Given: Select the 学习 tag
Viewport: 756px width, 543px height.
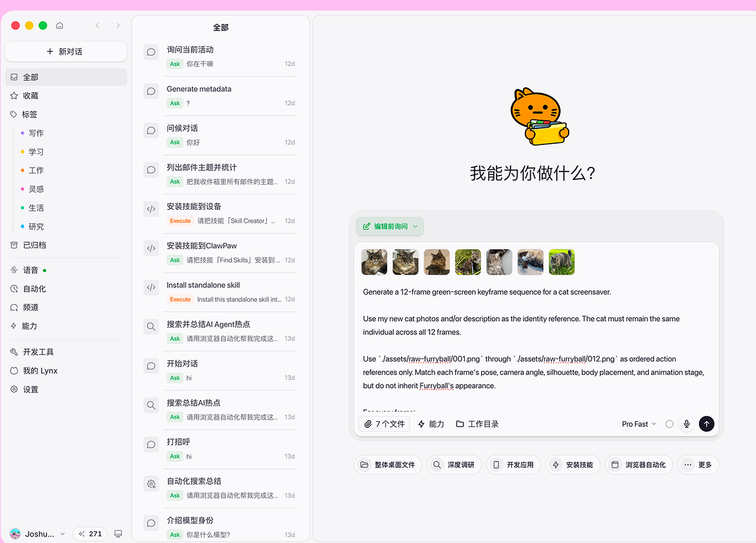Looking at the screenshot, I should coord(36,152).
